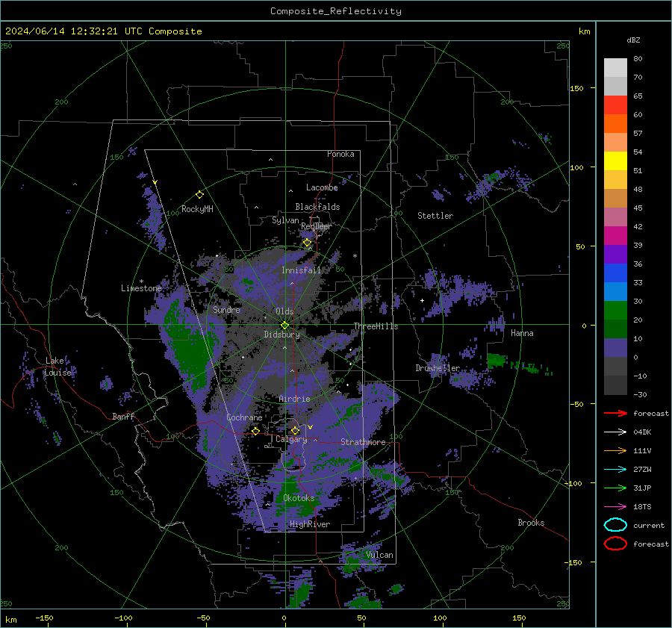Click the lightest gray 80-70 dBZ swatch
672x628 pixels.
[x=615, y=68]
